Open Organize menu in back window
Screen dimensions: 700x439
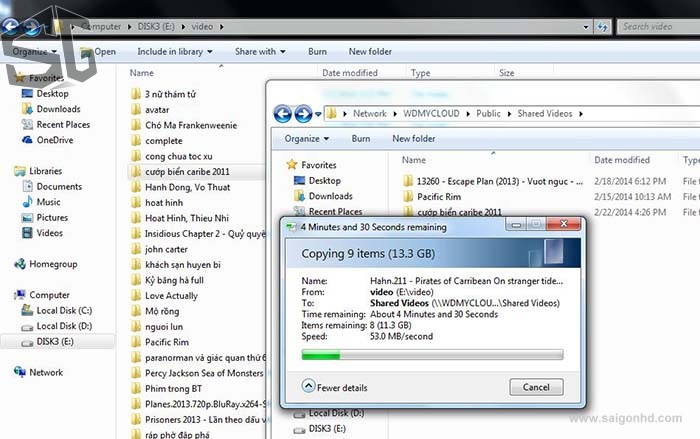pyautogui.click(x=34, y=52)
